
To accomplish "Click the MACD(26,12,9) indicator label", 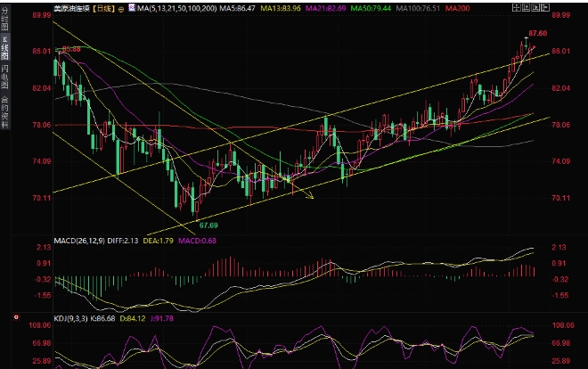I will (x=79, y=241).
